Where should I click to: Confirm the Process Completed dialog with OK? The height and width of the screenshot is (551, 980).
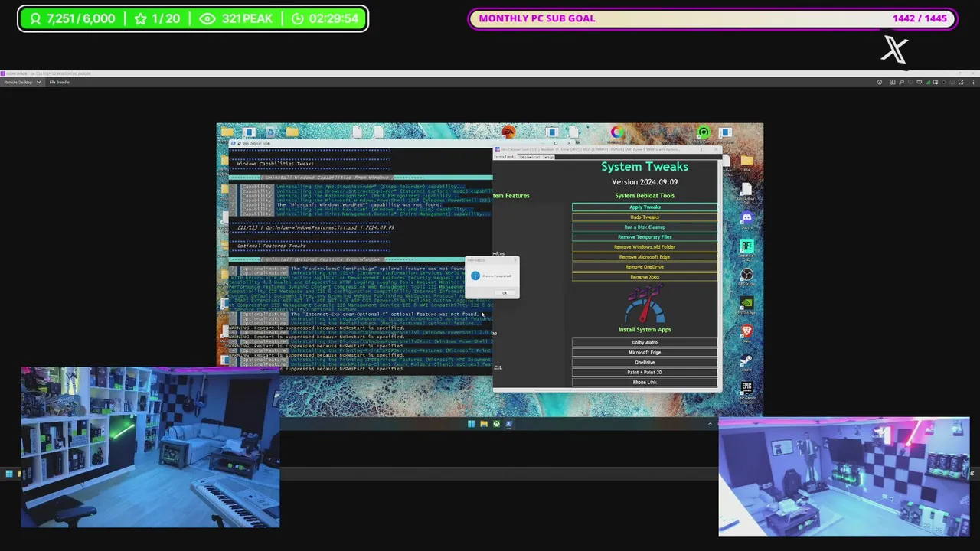tap(504, 293)
